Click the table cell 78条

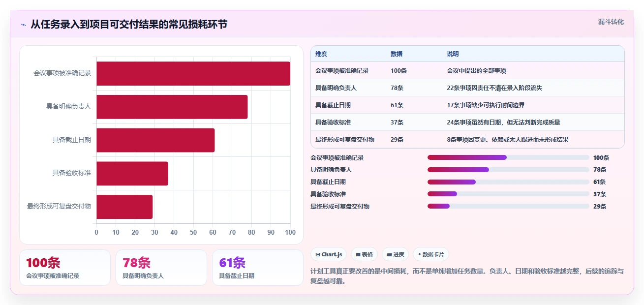[397, 88]
